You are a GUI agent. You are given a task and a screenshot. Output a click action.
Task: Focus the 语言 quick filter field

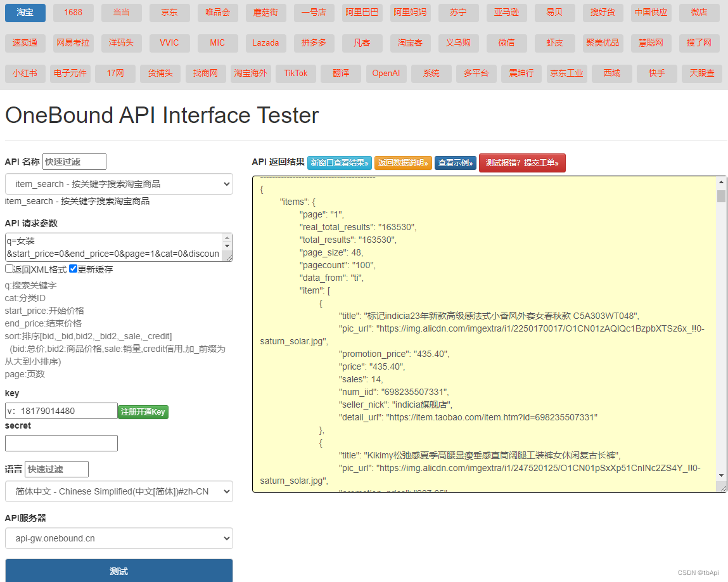tap(56, 469)
